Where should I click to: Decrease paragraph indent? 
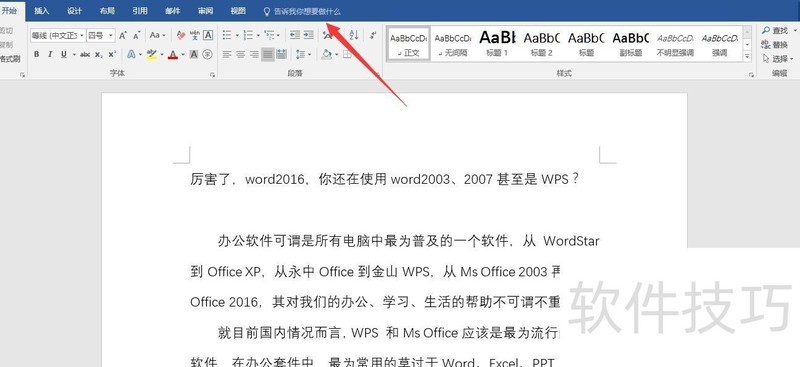pos(294,35)
